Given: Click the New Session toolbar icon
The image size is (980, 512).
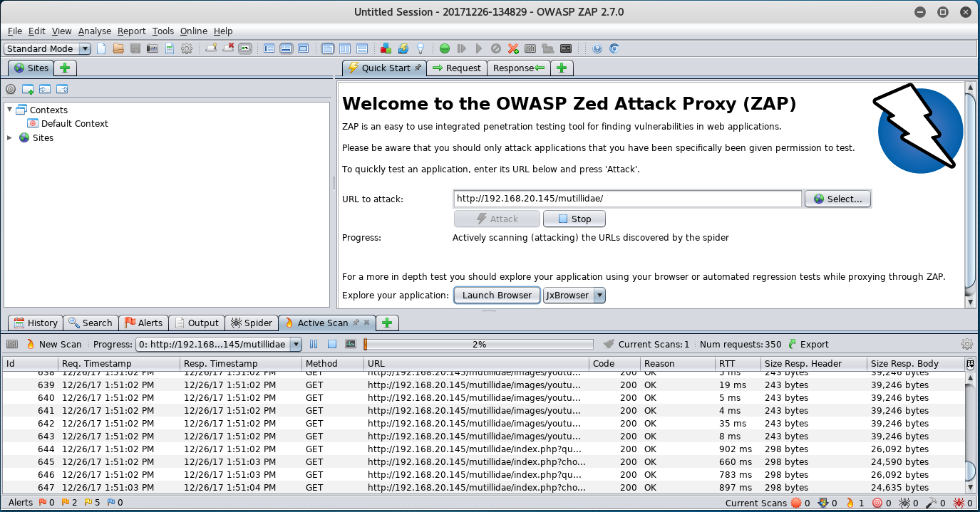Looking at the screenshot, I should [101, 48].
